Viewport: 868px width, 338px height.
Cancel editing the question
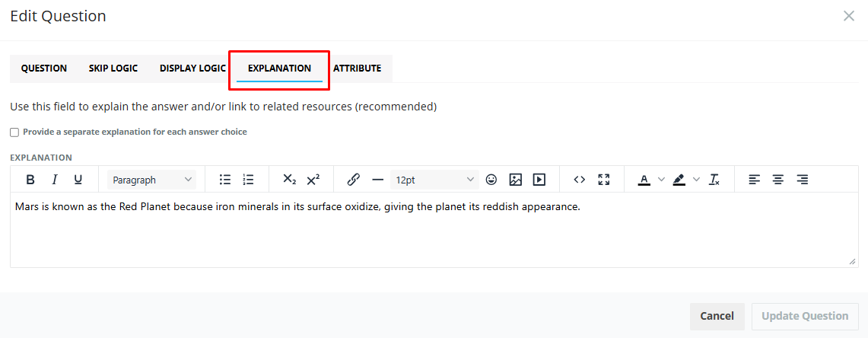pos(717,317)
